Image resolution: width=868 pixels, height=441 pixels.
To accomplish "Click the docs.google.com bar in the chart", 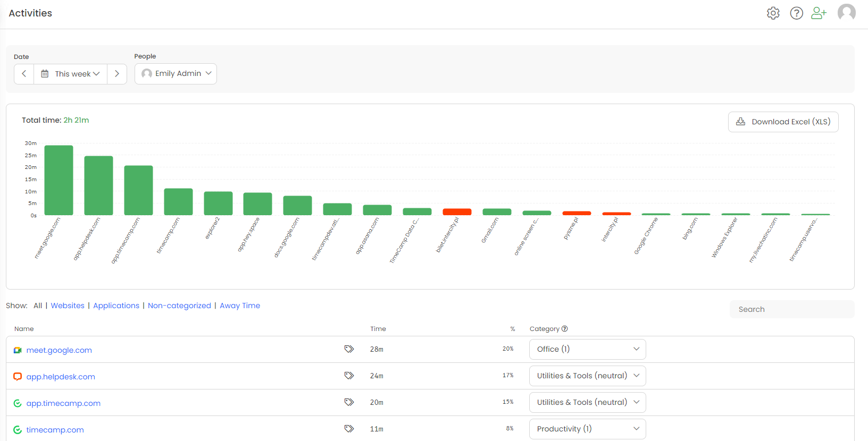I will point(297,206).
